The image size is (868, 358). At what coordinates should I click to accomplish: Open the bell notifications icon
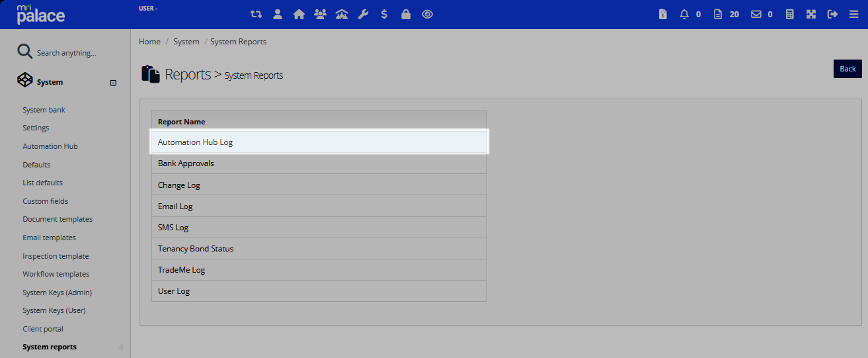point(684,14)
